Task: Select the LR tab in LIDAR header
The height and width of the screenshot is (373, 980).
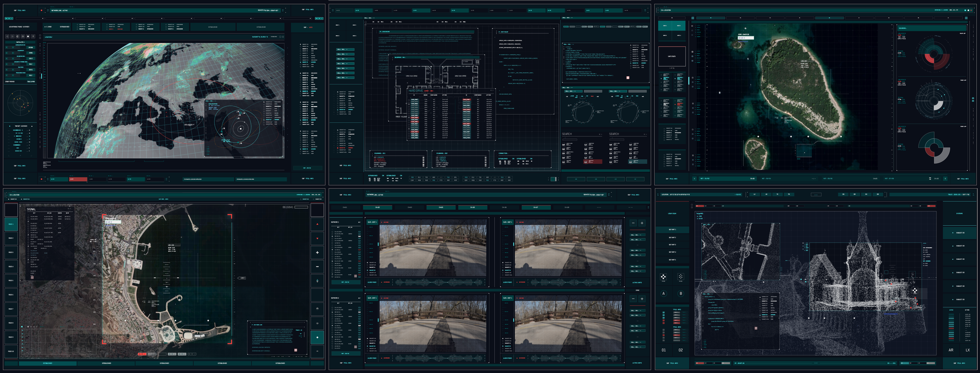Action: 766,194
